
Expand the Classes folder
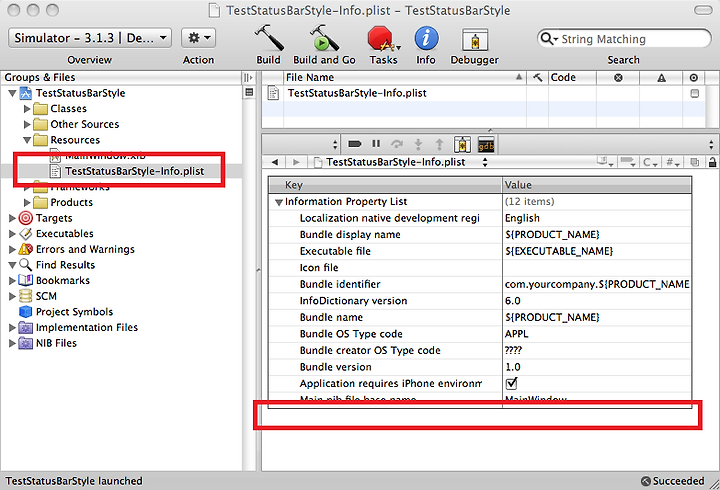tap(27, 109)
